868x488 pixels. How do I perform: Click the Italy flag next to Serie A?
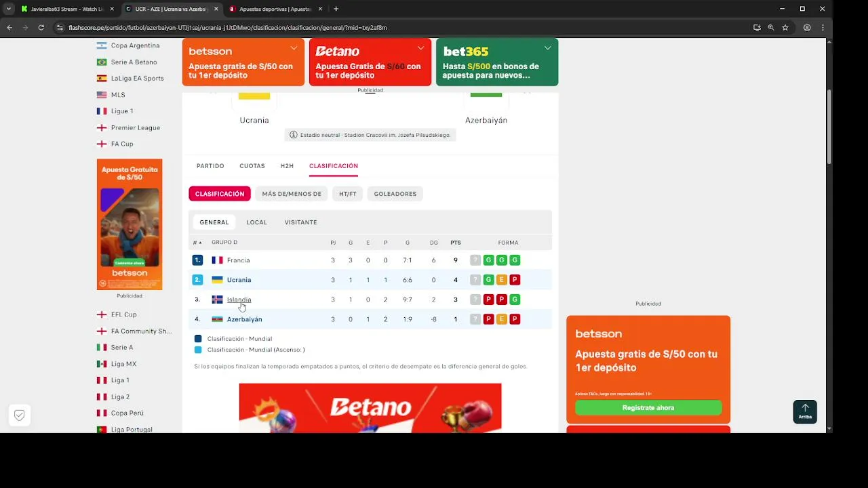102,347
